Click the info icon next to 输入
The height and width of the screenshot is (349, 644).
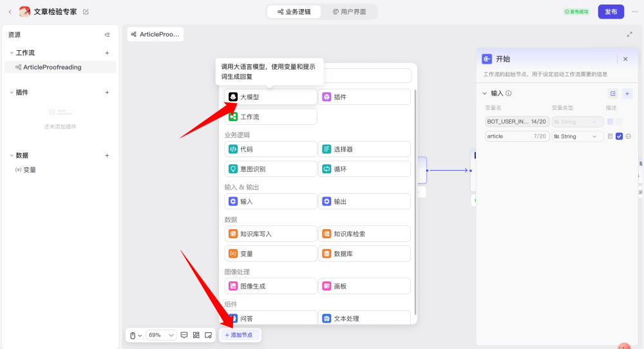(x=509, y=93)
